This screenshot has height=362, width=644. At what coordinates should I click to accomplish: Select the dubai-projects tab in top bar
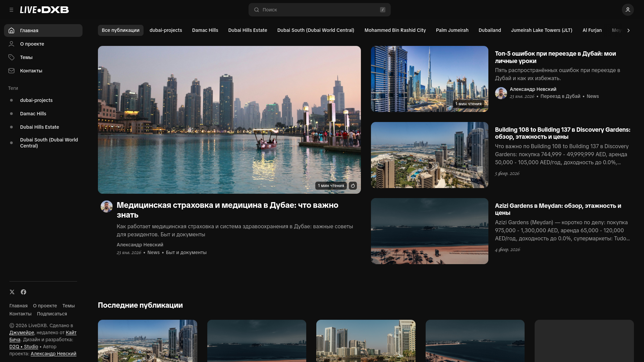click(166, 30)
